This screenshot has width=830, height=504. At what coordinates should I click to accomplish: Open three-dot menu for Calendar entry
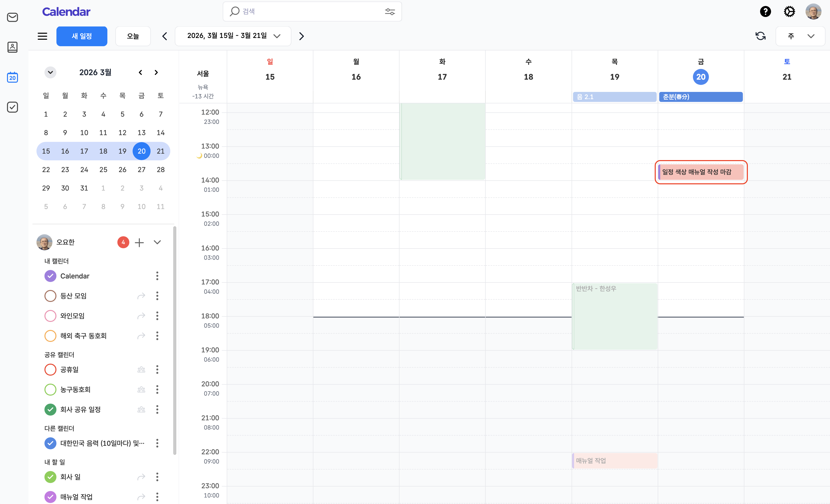pos(157,276)
